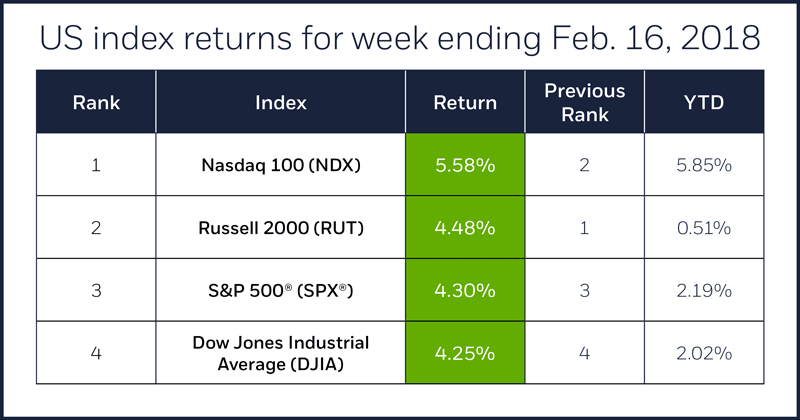
Task: Select the Return column header
Action: click(x=464, y=103)
